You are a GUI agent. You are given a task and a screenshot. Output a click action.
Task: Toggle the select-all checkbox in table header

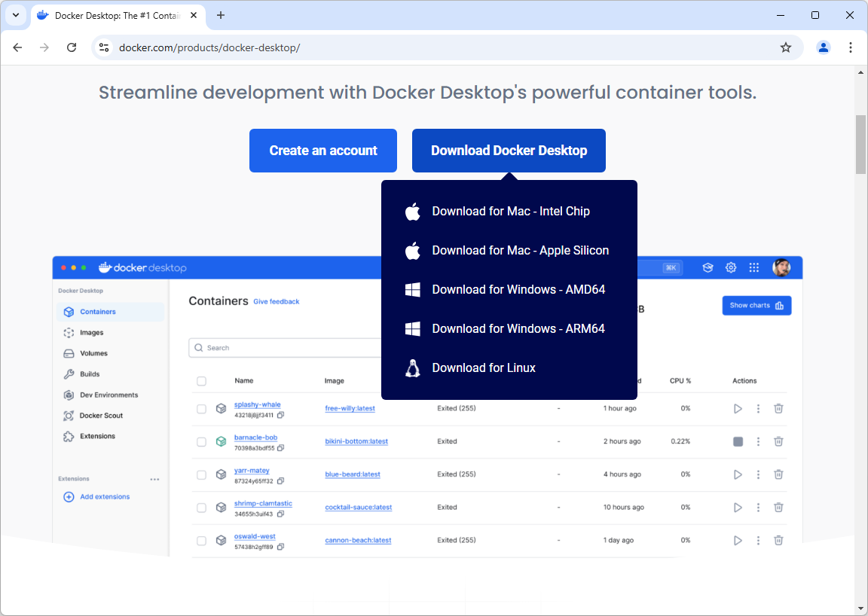pos(201,381)
